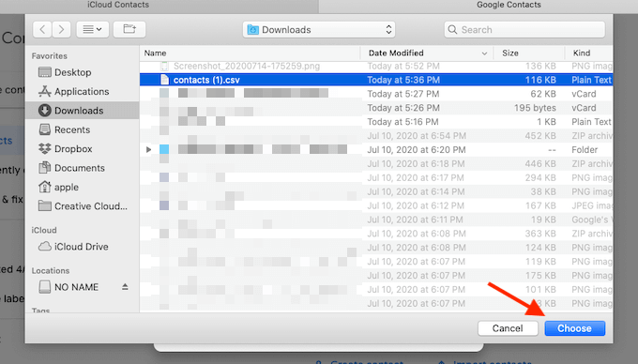638x364 pixels.
Task: Select the 363 KB ZIP archive row
Action: coord(376,234)
